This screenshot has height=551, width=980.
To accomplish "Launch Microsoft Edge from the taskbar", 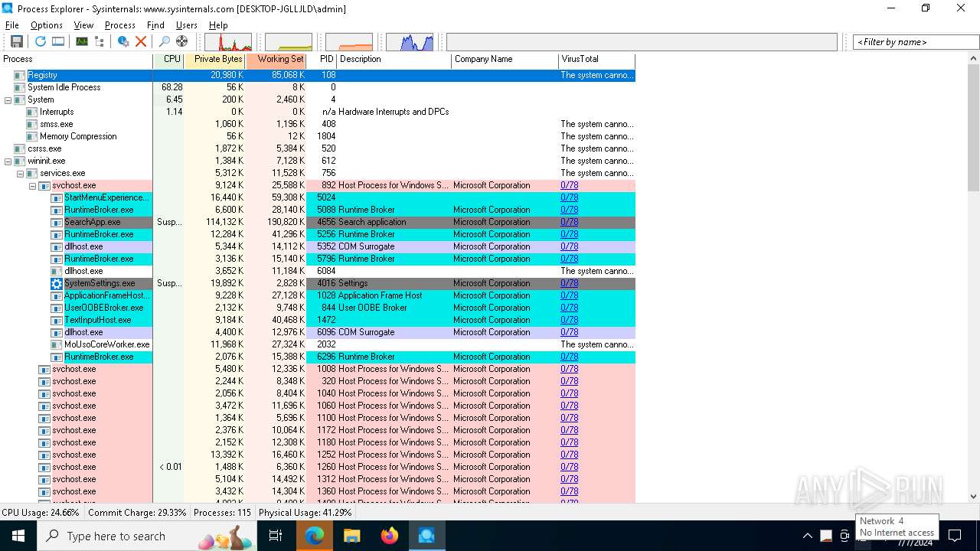I will 314,536.
